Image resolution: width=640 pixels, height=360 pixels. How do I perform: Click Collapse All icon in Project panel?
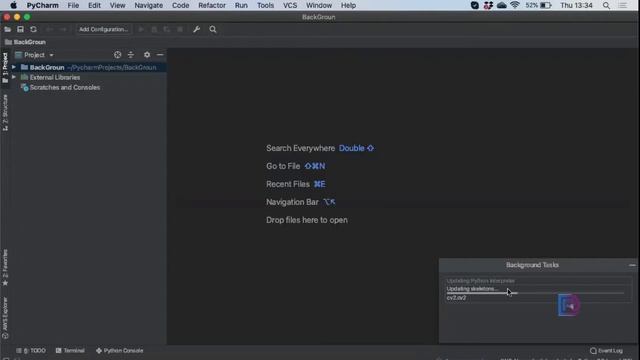tap(131, 55)
